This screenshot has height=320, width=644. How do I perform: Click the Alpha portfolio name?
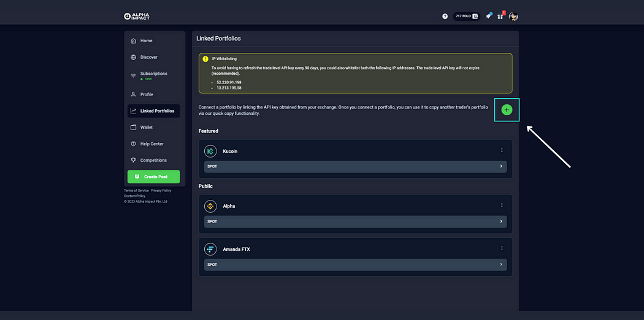click(229, 207)
